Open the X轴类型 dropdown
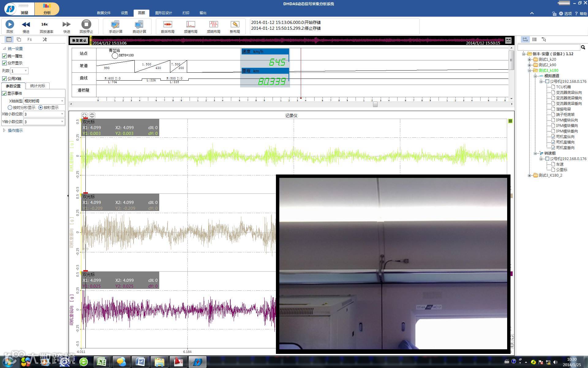The width and height of the screenshot is (588, 368). [x=44, y=101]
